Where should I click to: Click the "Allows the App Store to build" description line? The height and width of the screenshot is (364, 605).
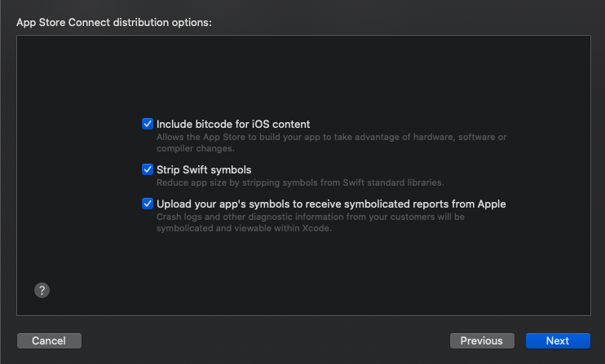click(x=331, y=137)
